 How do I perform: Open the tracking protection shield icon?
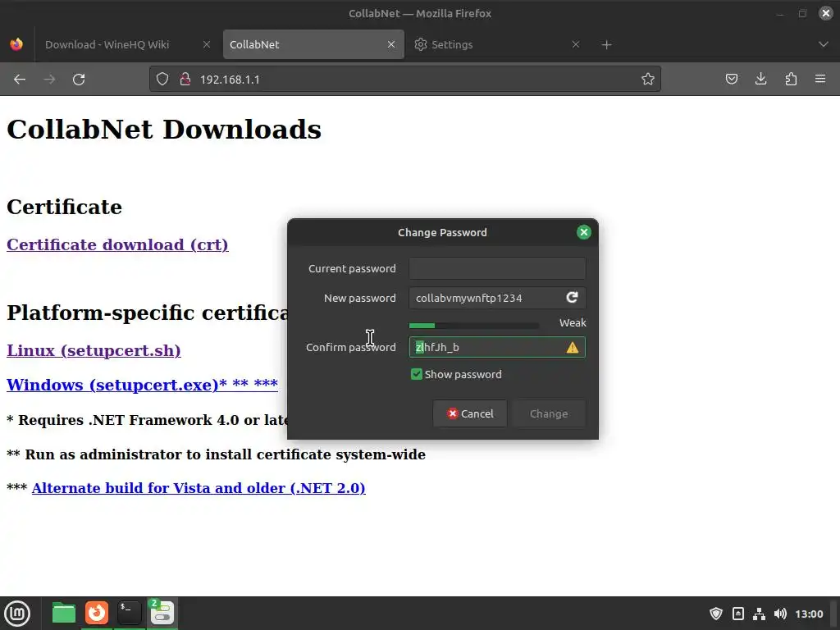162,80
